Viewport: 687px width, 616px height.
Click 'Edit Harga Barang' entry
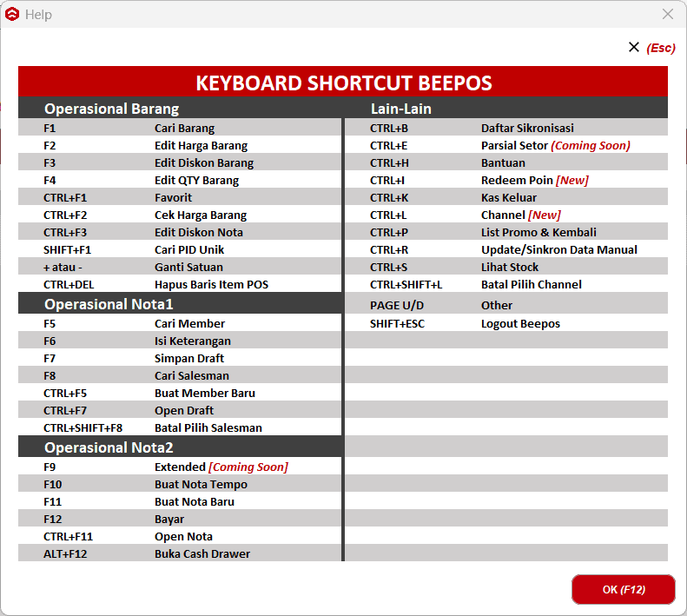201,146
